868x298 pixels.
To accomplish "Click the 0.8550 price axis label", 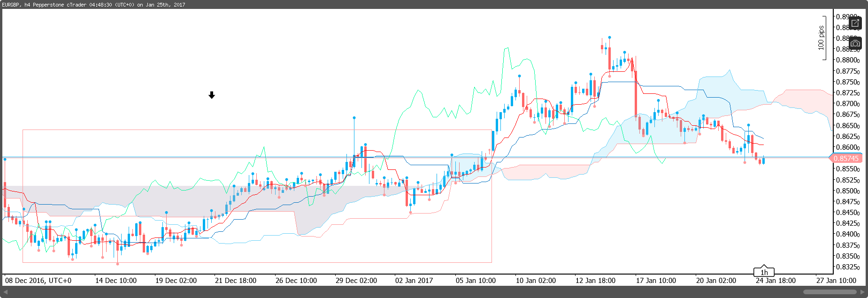I will (x=848, y=169).
